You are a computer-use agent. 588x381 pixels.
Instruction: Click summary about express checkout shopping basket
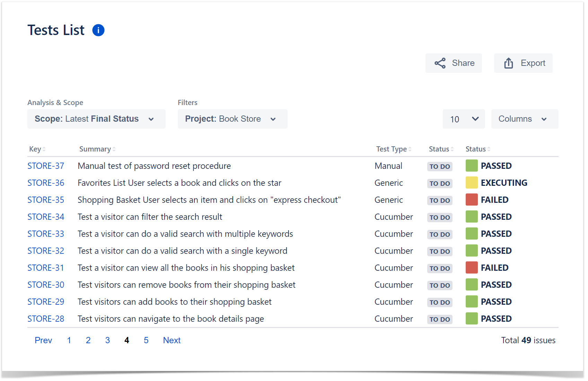click(209, 200)
